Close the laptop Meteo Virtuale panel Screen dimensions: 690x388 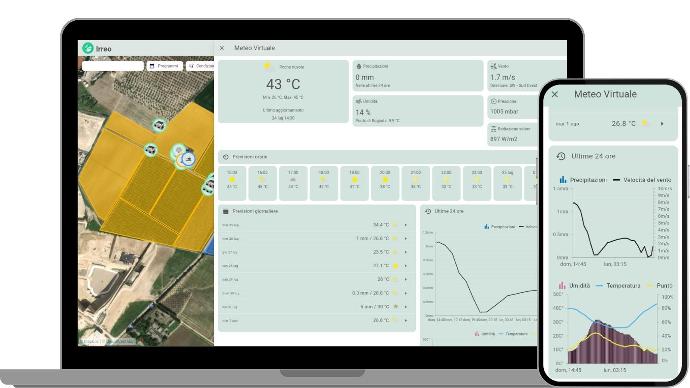click(x=222, y=48)
